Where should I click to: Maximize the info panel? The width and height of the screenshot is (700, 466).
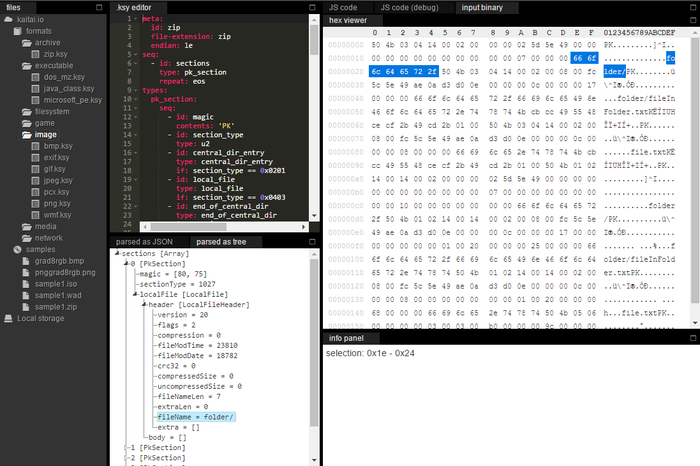[x=691, y=340]
